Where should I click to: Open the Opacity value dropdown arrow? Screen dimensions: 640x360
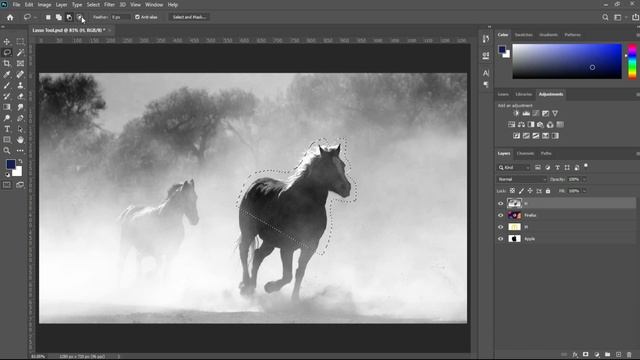(584, 179)
